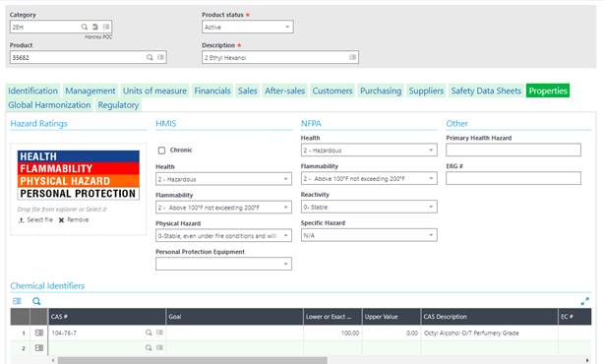Click the actions icon in the Category field
604x364 pixels.
(x=106, y=27)
